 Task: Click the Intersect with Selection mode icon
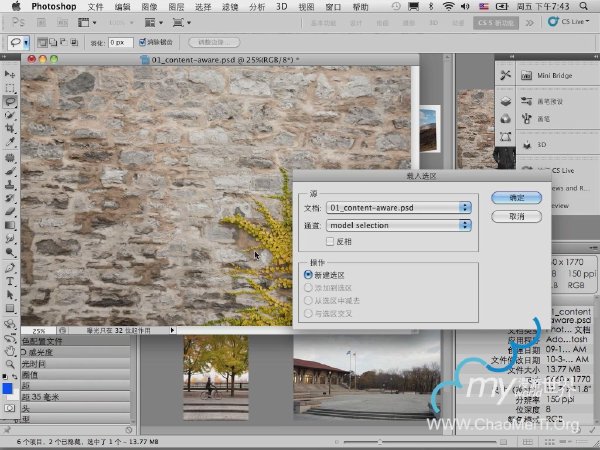(74, 42)
